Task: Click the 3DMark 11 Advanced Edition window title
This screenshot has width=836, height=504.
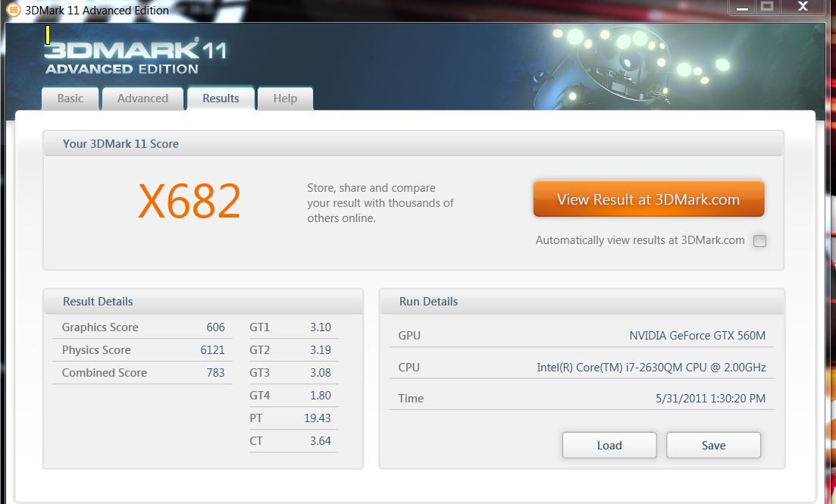Action: [96, 10]
